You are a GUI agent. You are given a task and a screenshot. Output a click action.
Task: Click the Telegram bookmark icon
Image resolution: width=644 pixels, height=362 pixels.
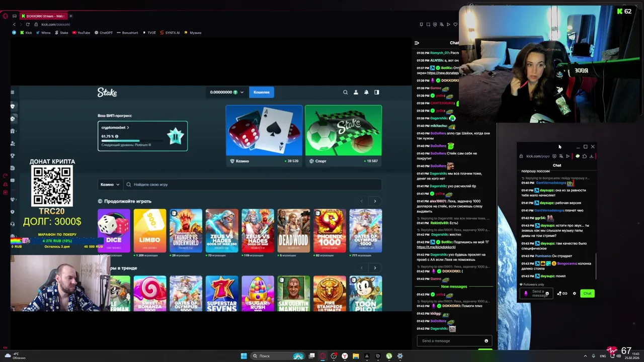coord(15,33)
